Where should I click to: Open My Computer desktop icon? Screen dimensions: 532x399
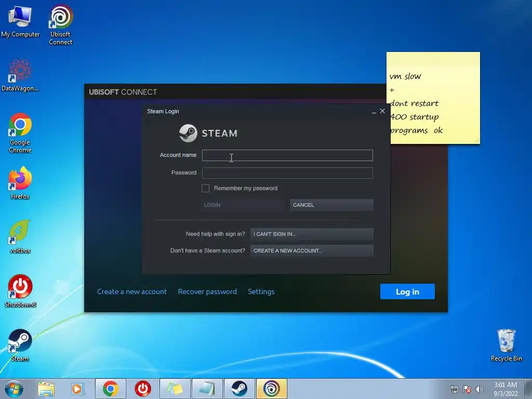tap(20, 21)
